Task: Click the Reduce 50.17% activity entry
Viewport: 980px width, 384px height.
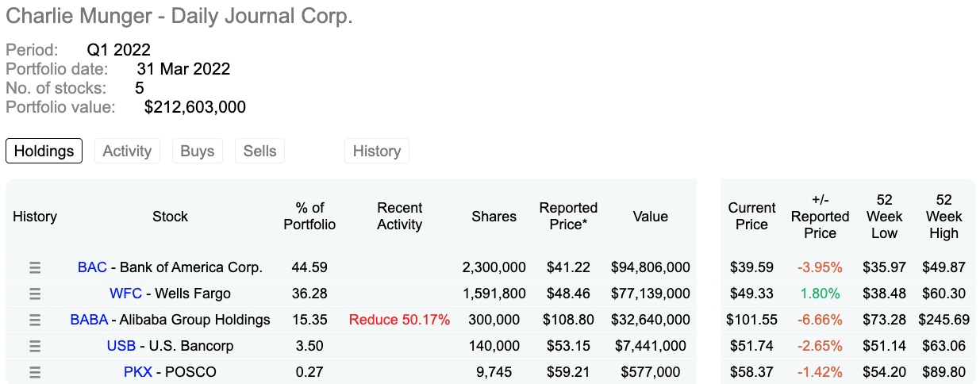Action: point(399,320)
